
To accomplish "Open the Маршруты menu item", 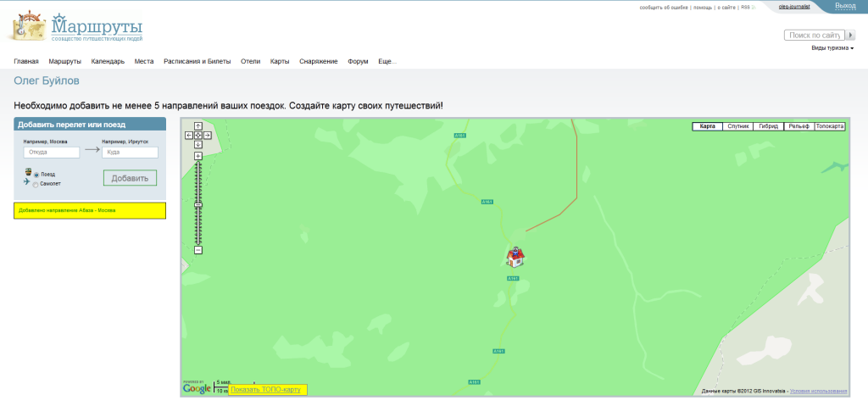I will pos(64,61).
